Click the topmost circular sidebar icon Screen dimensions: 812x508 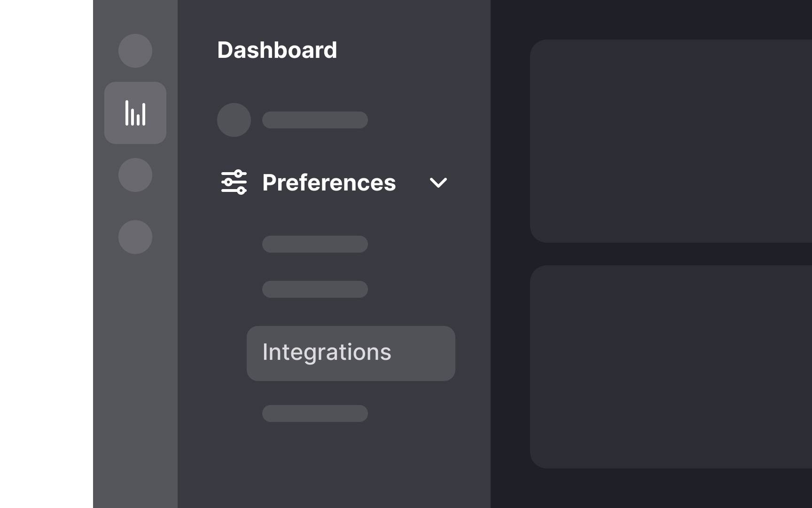(135, 51)
